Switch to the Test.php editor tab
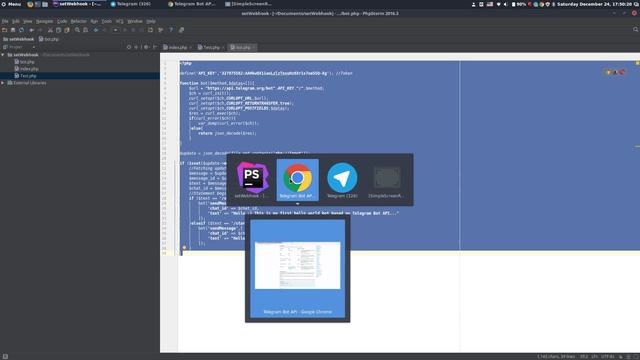This screenshot has height=360, width=640. (x=211, y=48)
